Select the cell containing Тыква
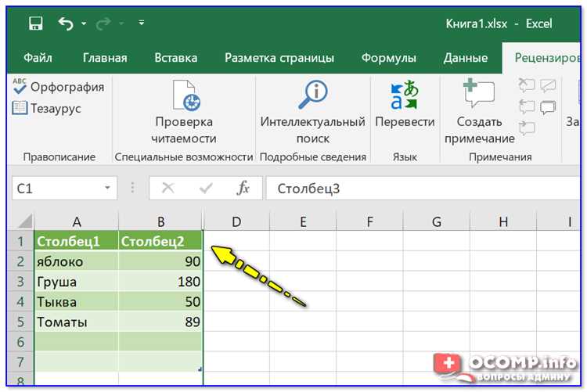 coord(77,301)
